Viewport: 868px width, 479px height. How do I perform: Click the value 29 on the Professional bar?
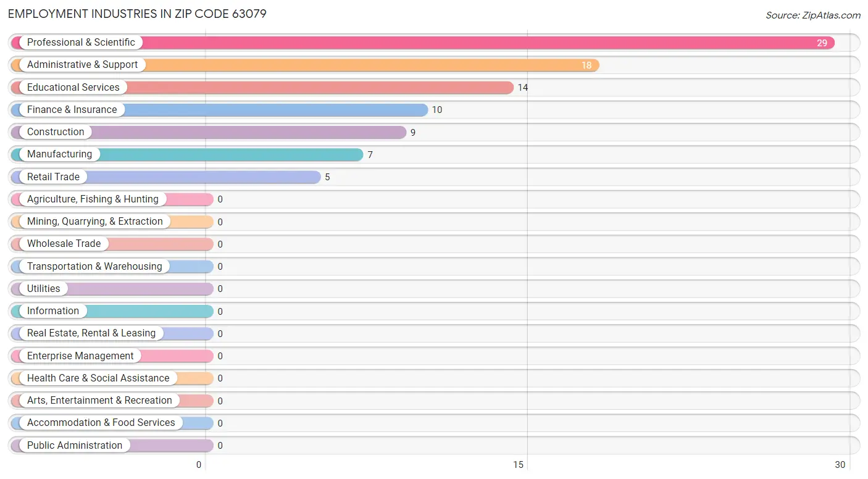click(x=822, y=43)
